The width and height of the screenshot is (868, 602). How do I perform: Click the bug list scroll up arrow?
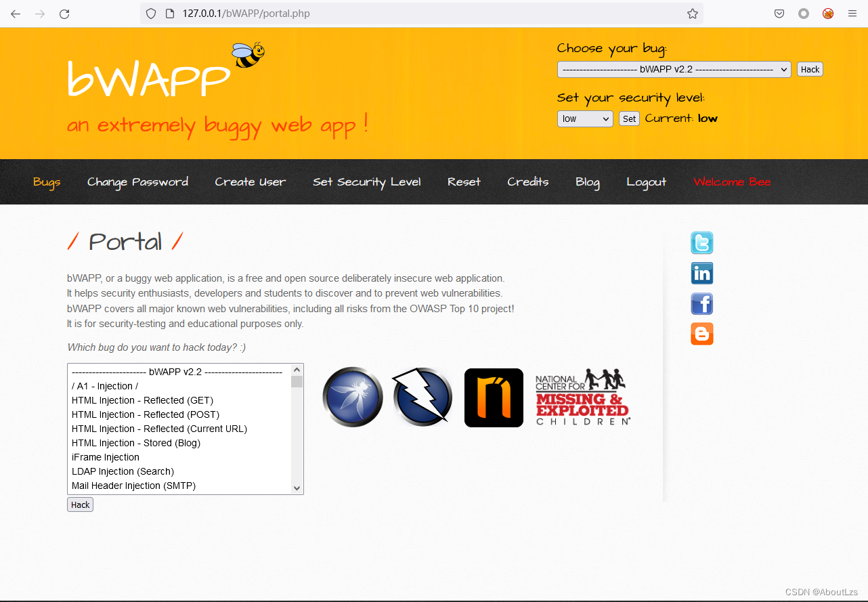click(297, 370)
